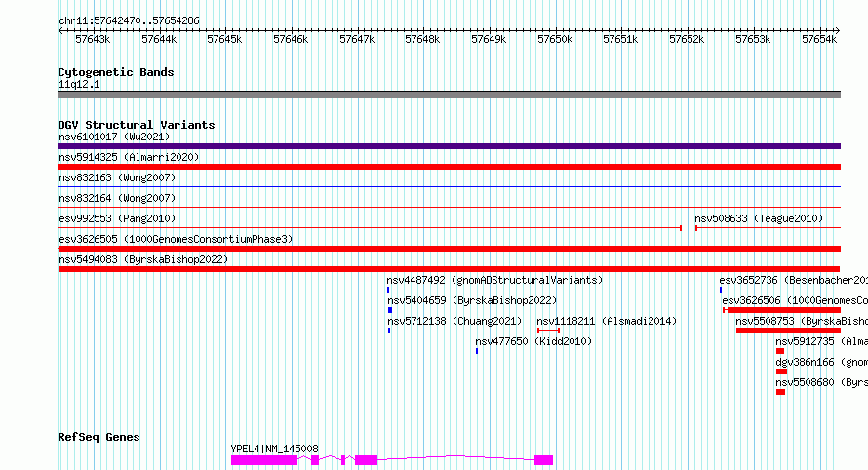This screenshot has width=868, height=470.
Task: Click the chr11:57642470..57654286 coordinate label
Action: (129, 20)
